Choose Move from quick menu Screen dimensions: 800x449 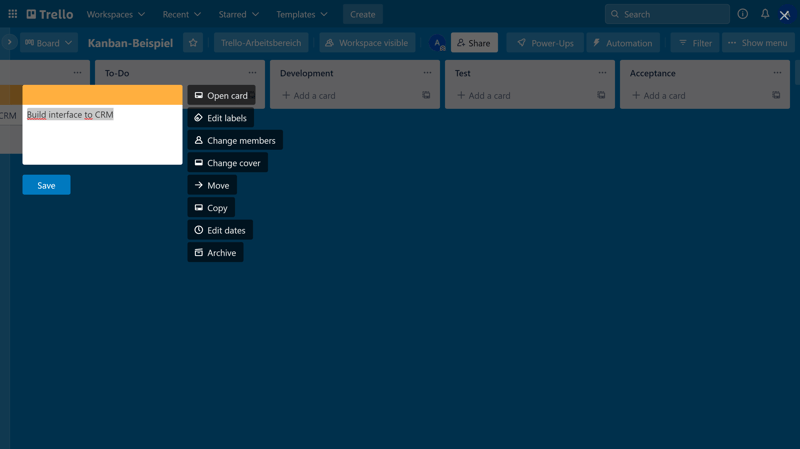212,185
